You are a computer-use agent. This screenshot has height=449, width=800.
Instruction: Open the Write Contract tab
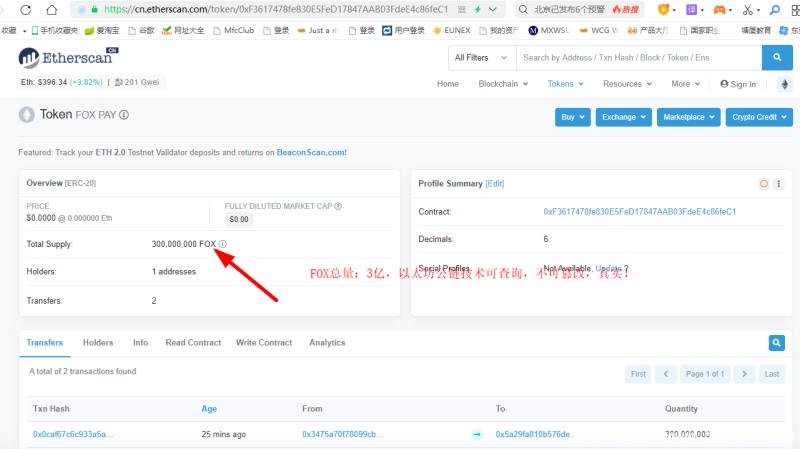tap(264, 343)
